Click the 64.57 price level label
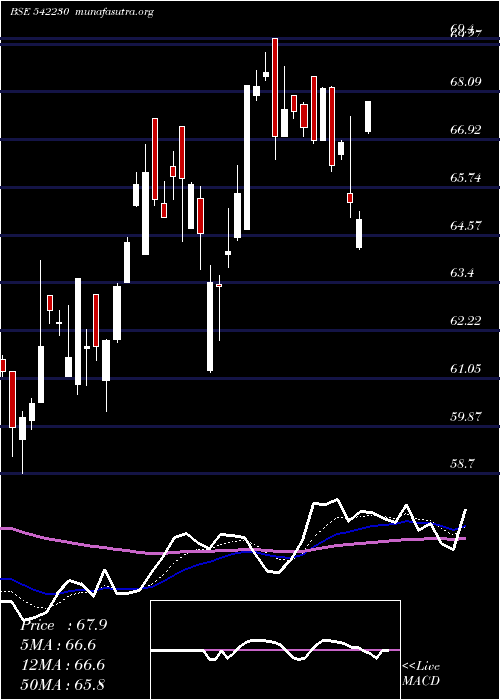Viewport: 500px width, 700px height. click(465, 225)
